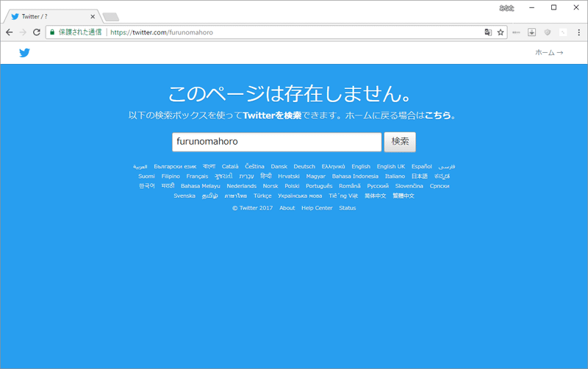Click the bold Twitterを検索 link
588x369 pixels.
click(272, 115)
